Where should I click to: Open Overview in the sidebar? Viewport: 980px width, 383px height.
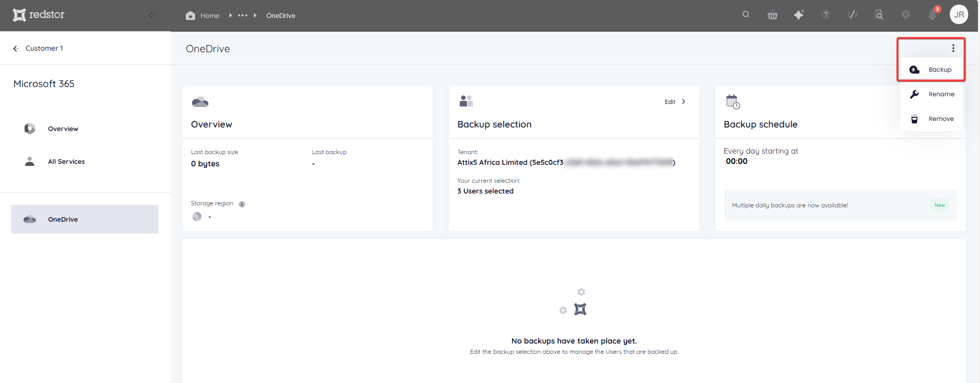coord(63,129)
